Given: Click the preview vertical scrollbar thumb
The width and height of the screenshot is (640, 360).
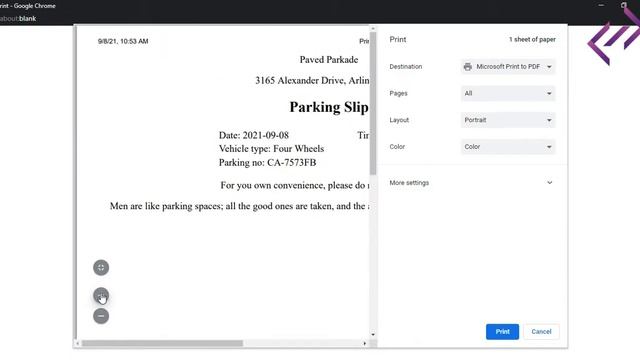Looking at the screenshot, I should pos(373,103).
